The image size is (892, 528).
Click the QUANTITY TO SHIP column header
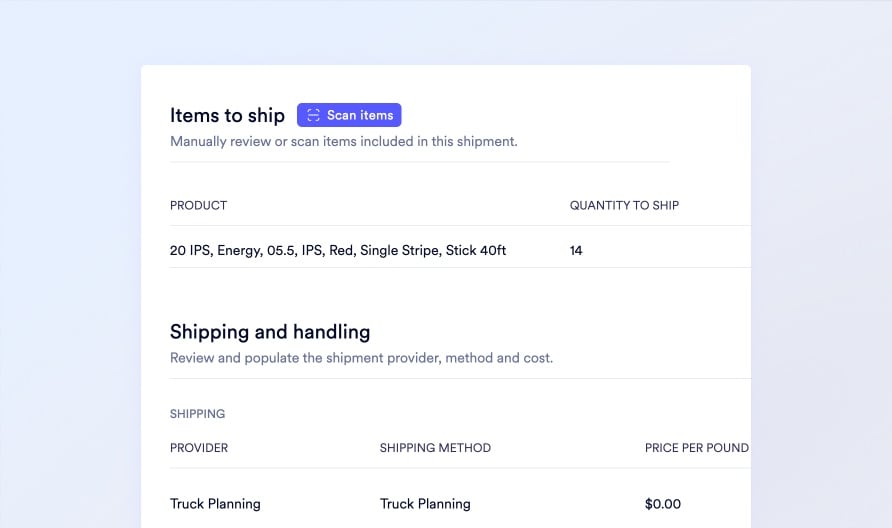tap(624, 205)
